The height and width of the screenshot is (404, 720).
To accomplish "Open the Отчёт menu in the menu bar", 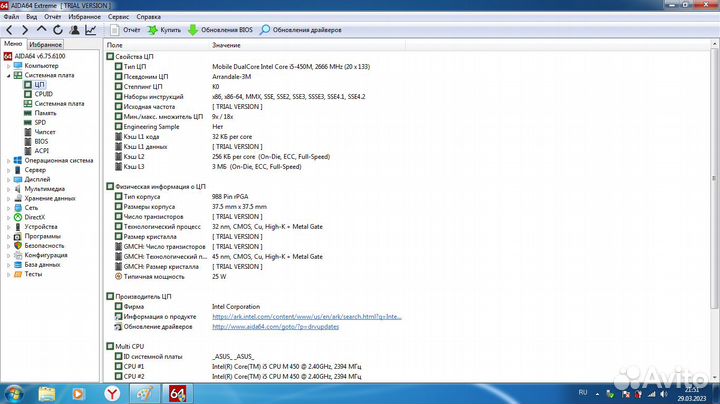I will (52, 17).
